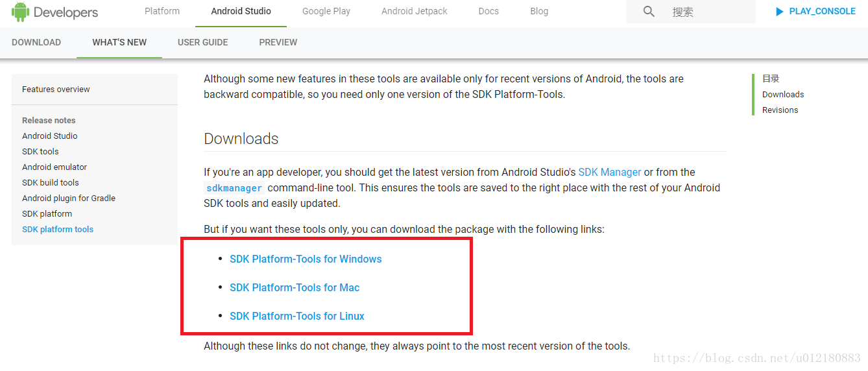This screenshot has height=371, width=868.
Task: Select the WHAT'S NEW tab
Action: (119, 42)
